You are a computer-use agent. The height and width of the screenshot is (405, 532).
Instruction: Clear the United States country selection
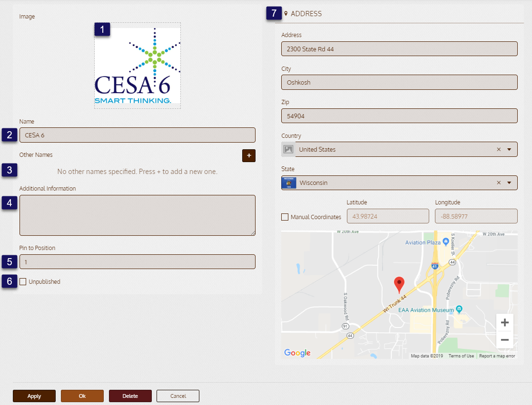[499, 149]
